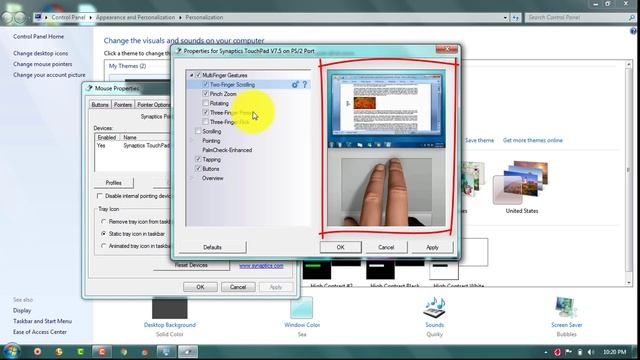Click Control Panel breadcrumb in address bar
The width and height of the screenshot is (640, 360).
(68, 18)
